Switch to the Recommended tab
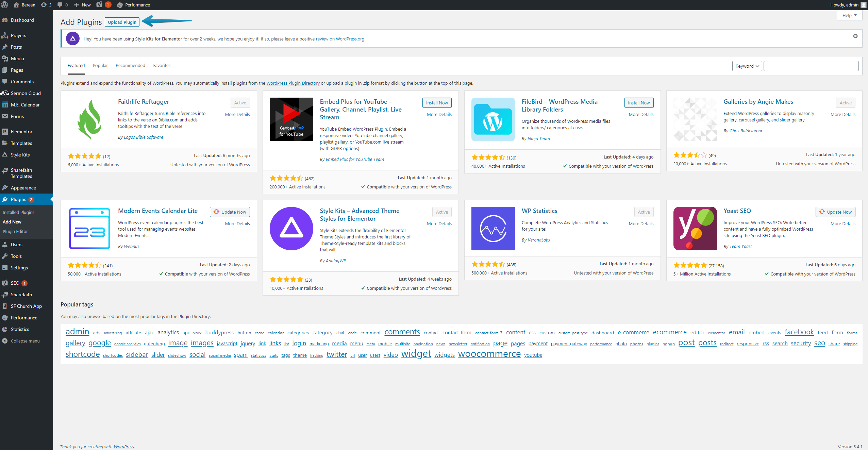This screenshot has width=868, height=450. pyautogui.click(x=130, y=66)
